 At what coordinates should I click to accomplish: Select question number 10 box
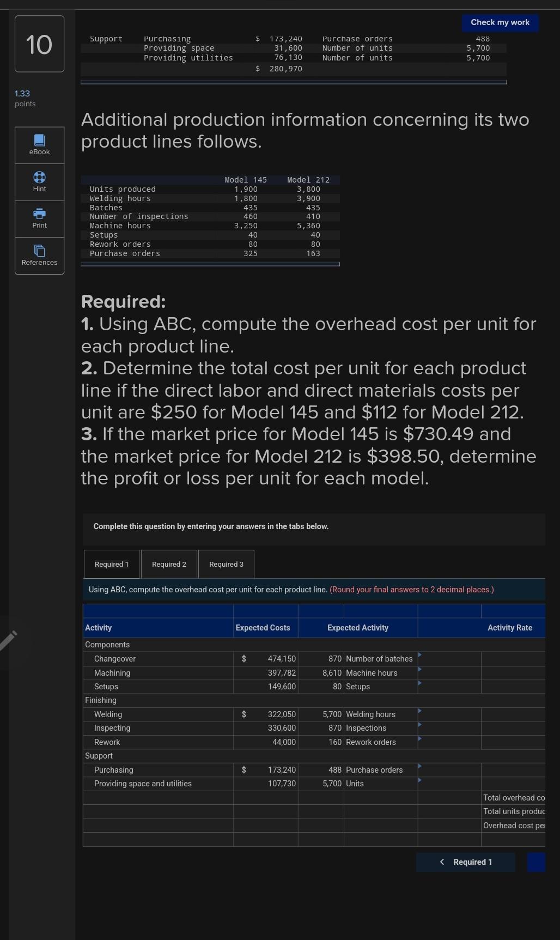pyautogui.click(x=39, y=44)
